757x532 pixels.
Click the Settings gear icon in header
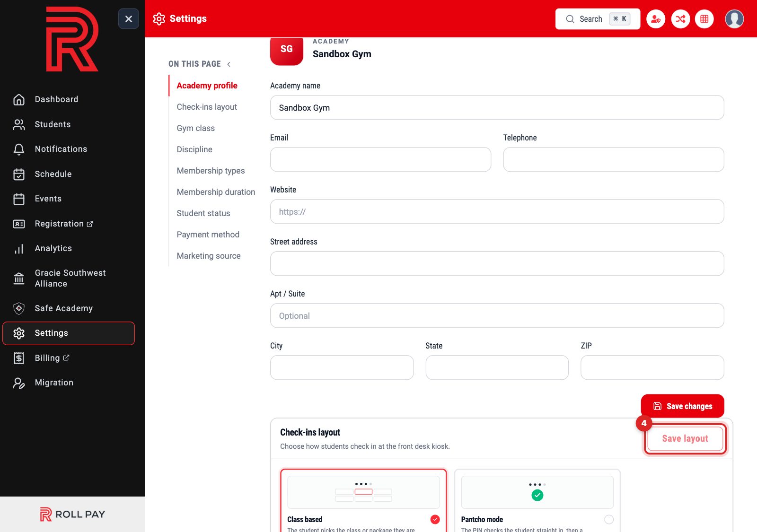point(159,18)
